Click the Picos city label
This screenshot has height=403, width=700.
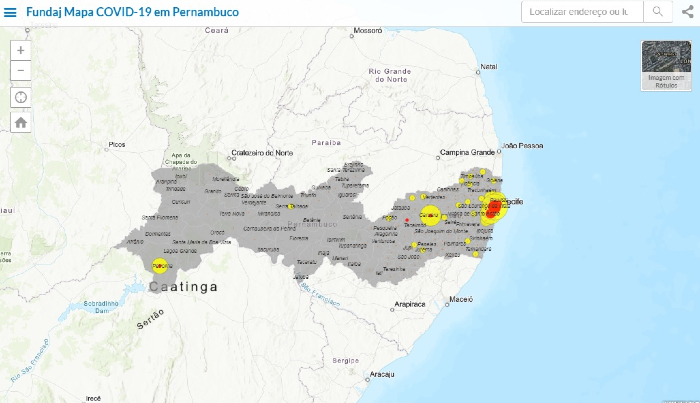click(x=117, y=145)
